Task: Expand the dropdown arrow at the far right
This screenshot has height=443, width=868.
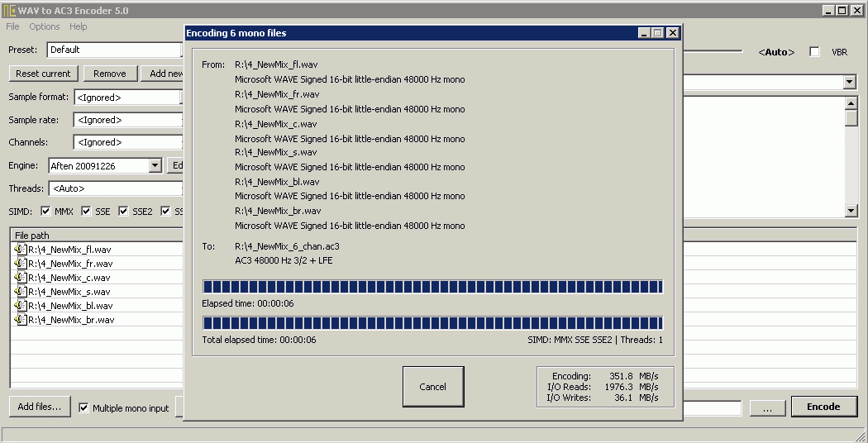Action: tap(849, 82)
